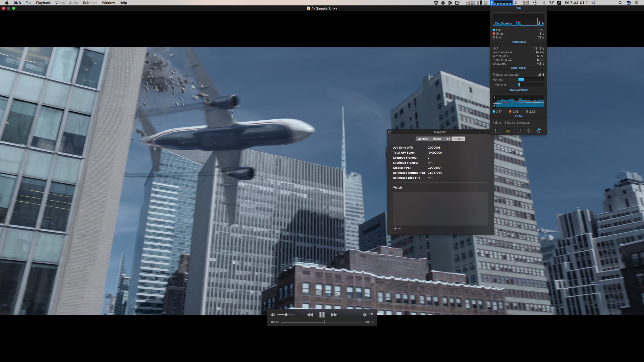Click the play-triangle menu bar icon
Image resolution: width=644 pixels, height=362 pixels.
(450, 3)
